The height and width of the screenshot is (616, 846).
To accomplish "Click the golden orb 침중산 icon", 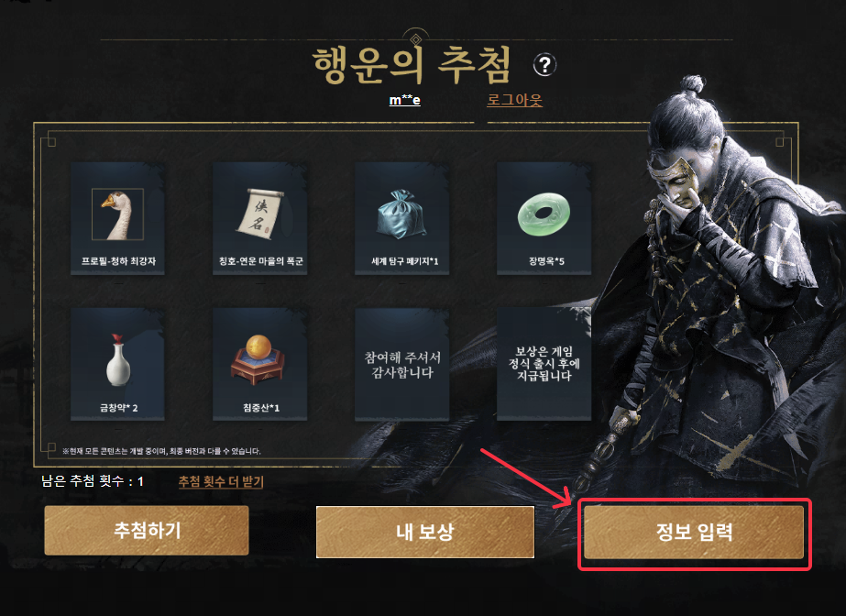I will [x=258, y=359].
